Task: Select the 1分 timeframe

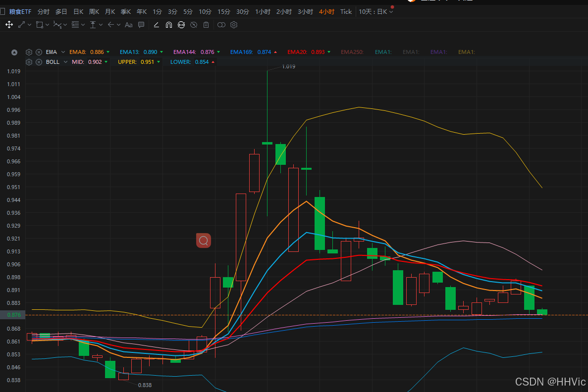Action: tap(157, 11)
